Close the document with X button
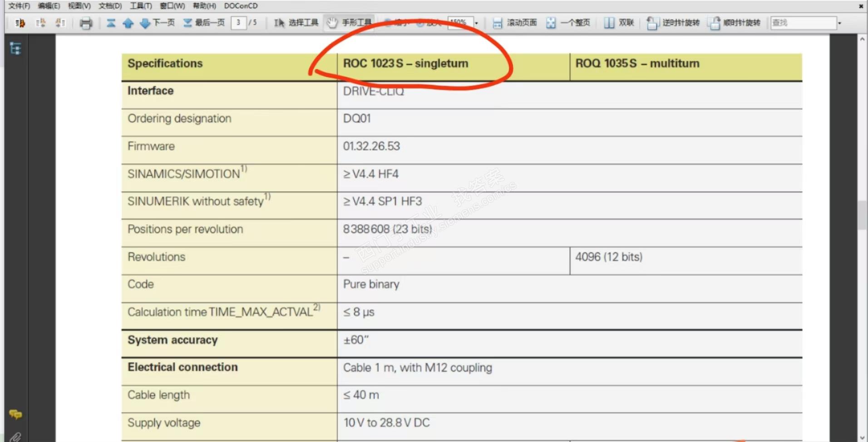This screenshot has height=442, width=868. click(861, 6)
